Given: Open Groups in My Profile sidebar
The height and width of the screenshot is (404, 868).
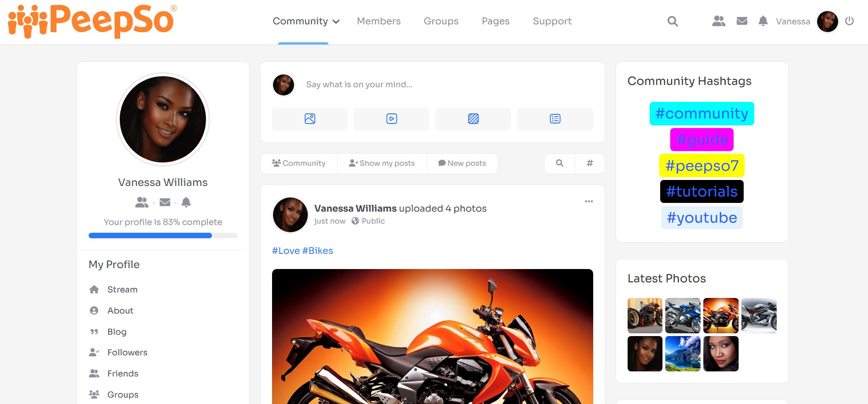Looking at the screenshot, I should [122, 395].
